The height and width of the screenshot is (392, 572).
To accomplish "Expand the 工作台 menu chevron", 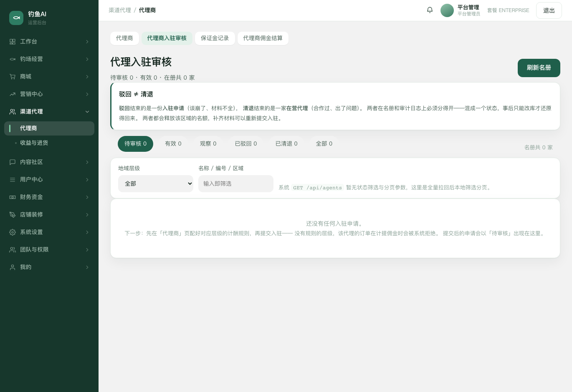I will (x=87, y=42).
